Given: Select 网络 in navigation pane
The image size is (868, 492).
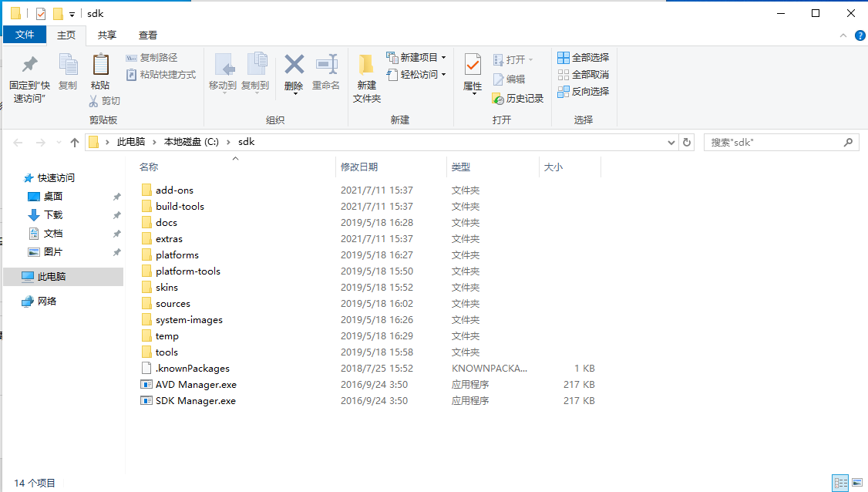Looking at the screenshot, I should pyautogui.click(x=47, y=301).
